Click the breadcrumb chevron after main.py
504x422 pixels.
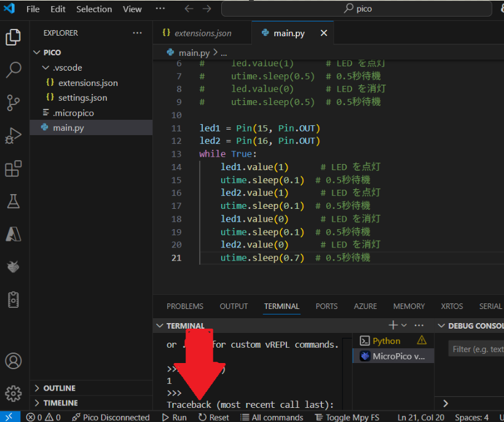pos(215,52)
